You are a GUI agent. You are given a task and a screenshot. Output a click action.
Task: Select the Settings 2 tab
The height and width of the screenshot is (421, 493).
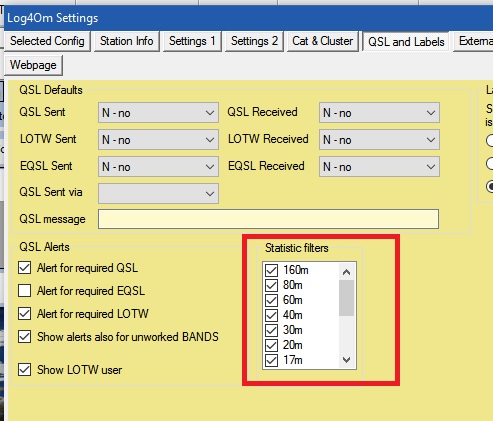click(x=254, y=41)
